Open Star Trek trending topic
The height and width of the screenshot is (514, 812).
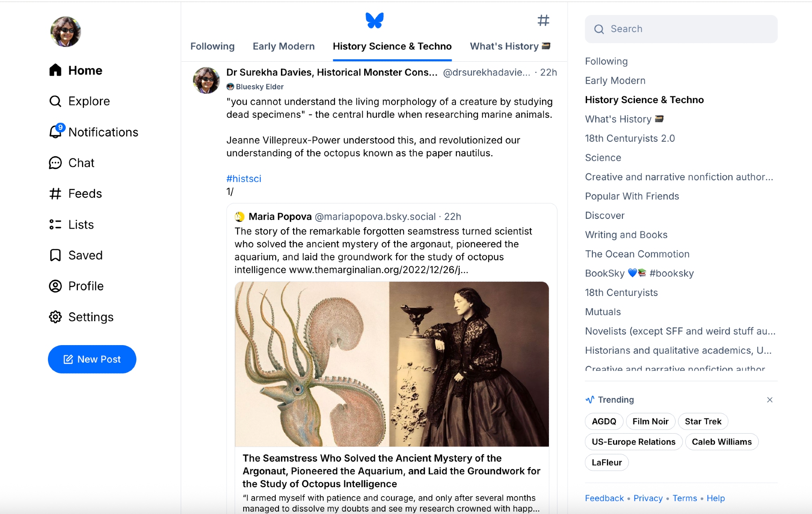point(703,421)
